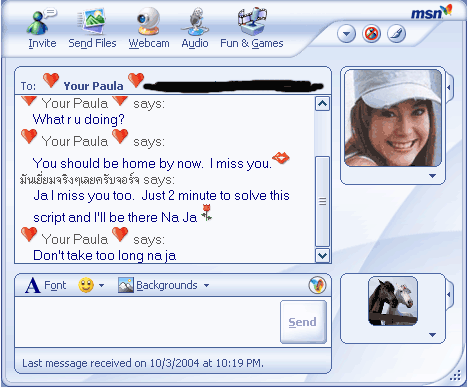468x388 pixels.
Task: Click the block contact icon
Action: click(372, 34)
